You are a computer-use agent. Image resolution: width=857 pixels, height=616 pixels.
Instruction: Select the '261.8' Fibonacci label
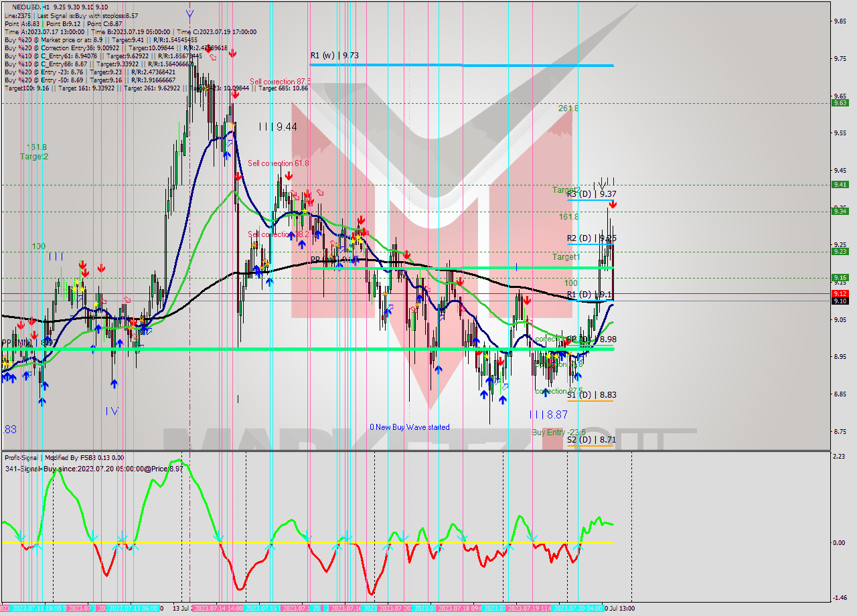[x=568, y=108]
